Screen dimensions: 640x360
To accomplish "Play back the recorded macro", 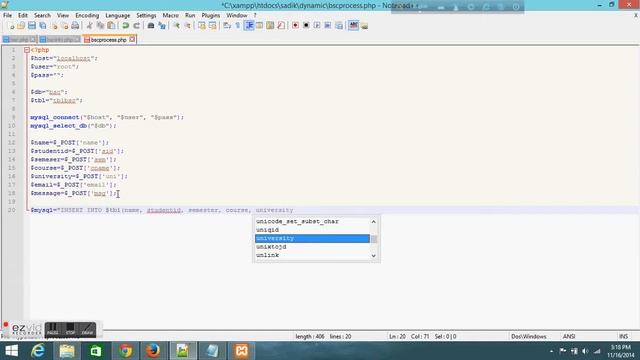I will pos(317,26).
